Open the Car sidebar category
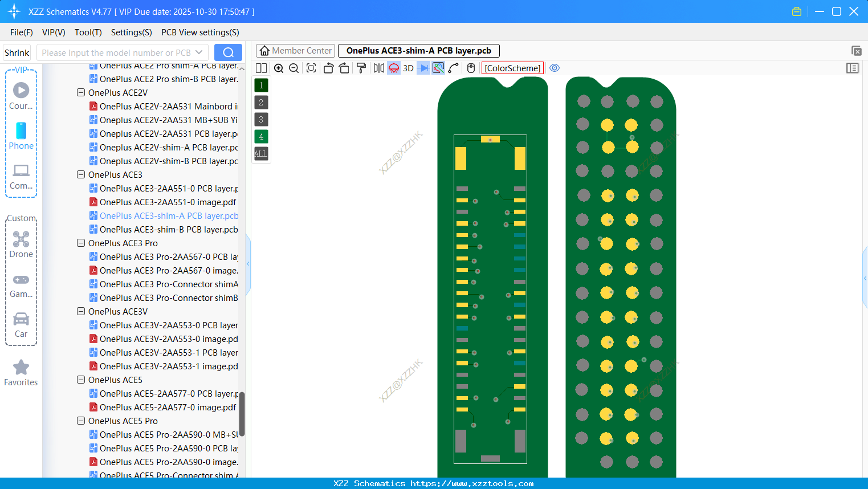 tap(21, 325)
